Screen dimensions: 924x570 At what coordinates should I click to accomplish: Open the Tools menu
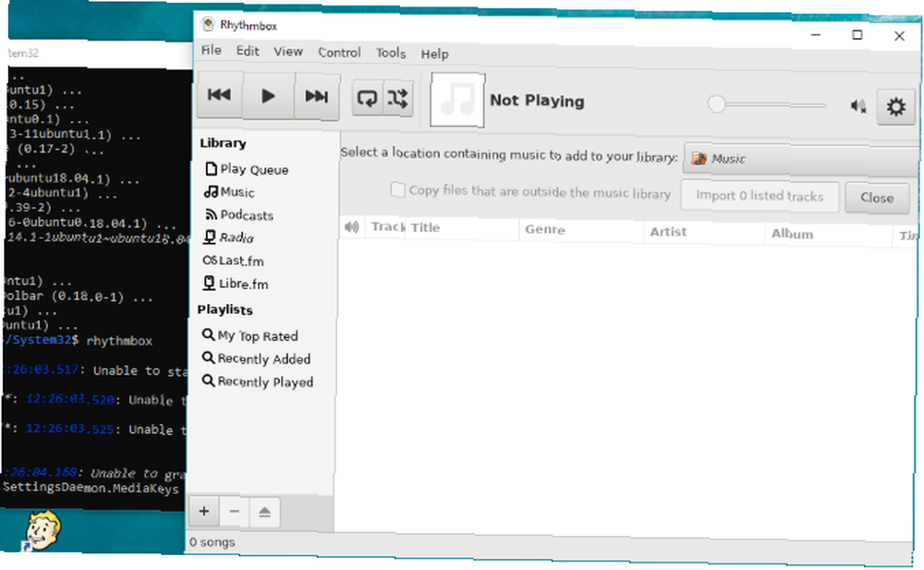[391, 53]
